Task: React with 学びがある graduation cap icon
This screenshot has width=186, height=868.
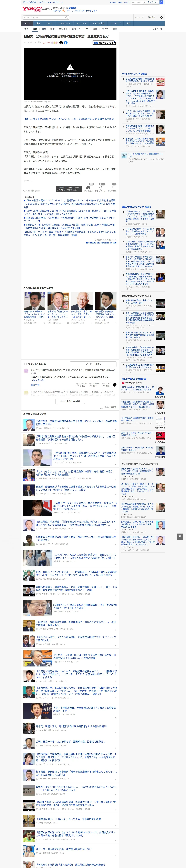Action: tap(89, 188)
